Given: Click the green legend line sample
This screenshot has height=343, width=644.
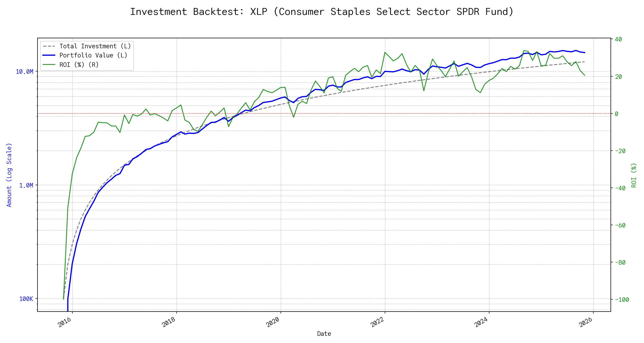Looking at the screenshot, I should point(49,65).
